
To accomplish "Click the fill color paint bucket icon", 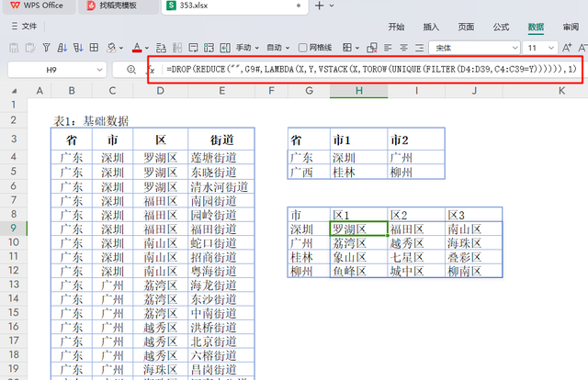I will pyautogui.click(x=111, y=48).
